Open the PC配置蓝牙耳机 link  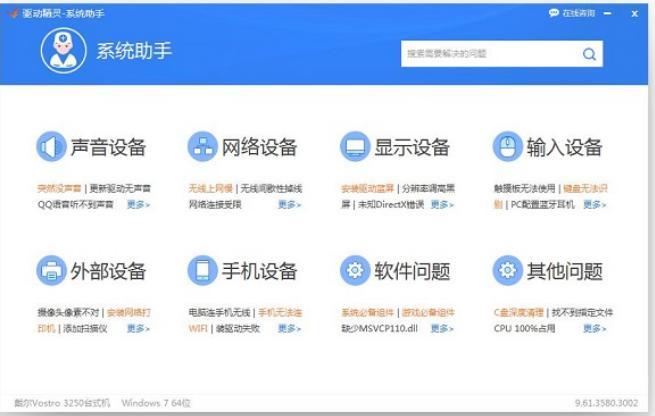(x=543, y=205)
